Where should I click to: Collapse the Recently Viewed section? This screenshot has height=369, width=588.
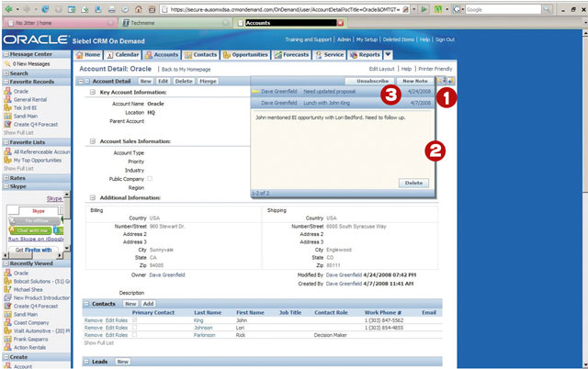click(6, 263)
